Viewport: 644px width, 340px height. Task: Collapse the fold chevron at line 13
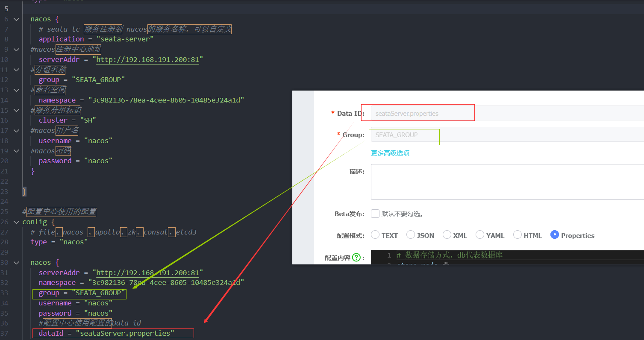pos(16,90)
